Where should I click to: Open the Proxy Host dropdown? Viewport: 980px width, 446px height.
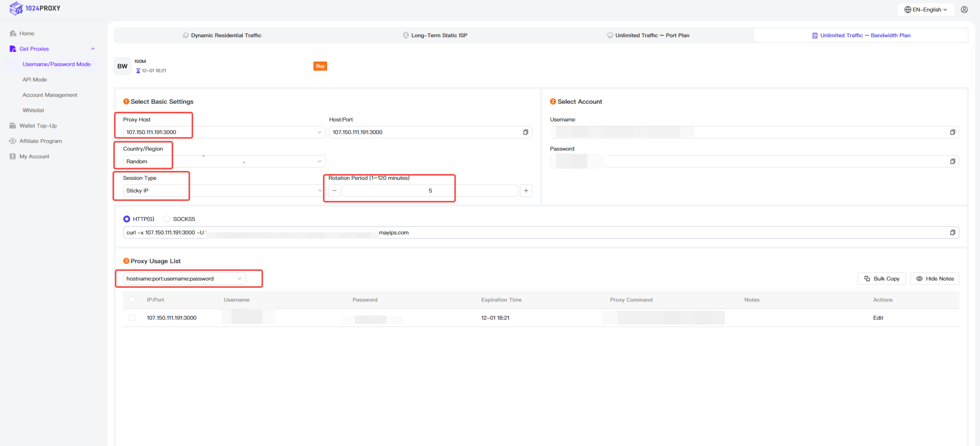tap(223, 132)
